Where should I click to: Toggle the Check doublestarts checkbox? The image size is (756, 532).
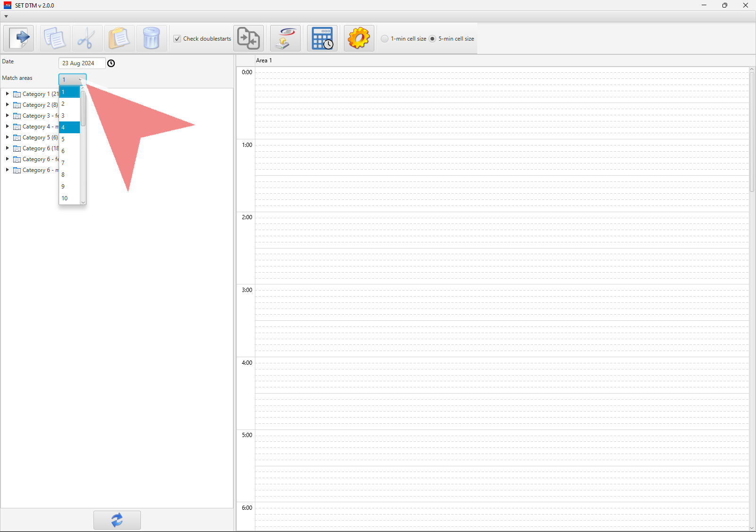pyautogui.click(x=177, y=39)
